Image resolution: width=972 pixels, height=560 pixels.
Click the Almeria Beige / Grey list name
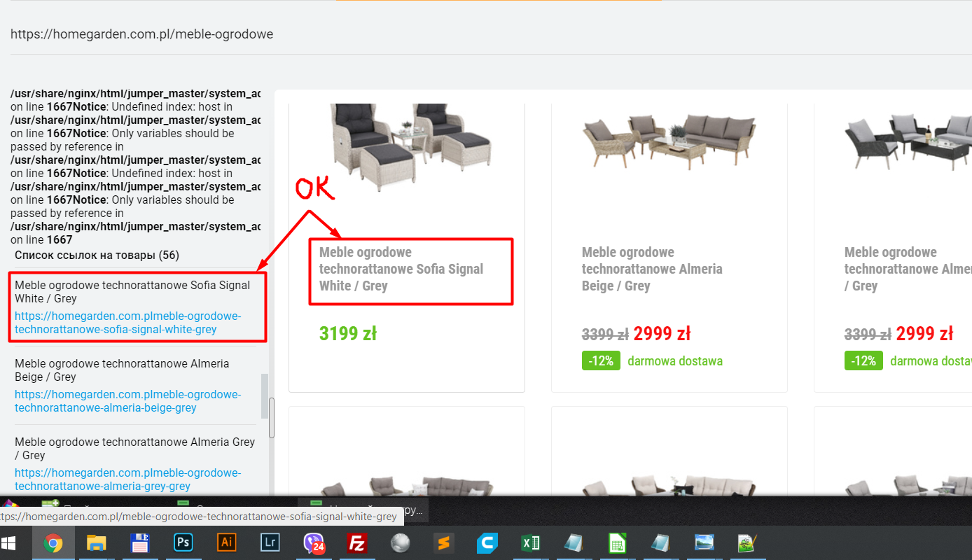(x=122, y=370)
